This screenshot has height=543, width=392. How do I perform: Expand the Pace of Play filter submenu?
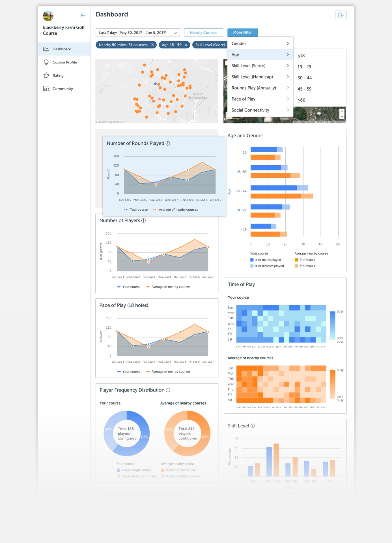tap(260, 99)
